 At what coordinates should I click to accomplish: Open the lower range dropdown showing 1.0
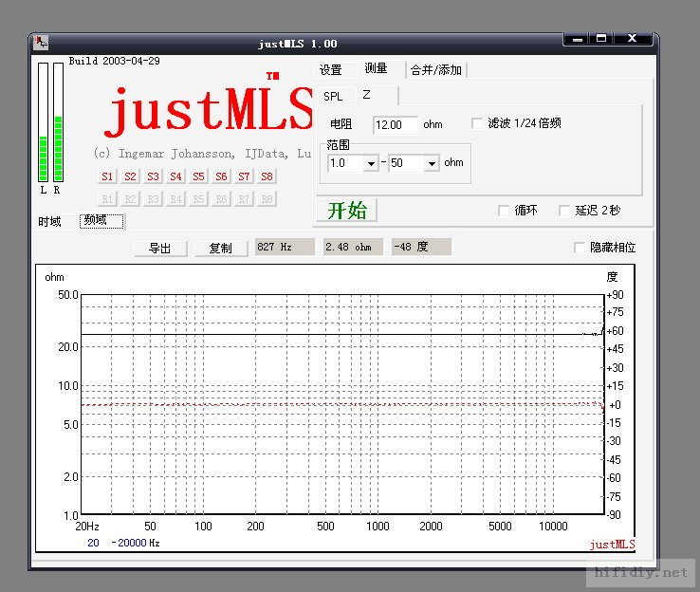[x=370, y=163]
